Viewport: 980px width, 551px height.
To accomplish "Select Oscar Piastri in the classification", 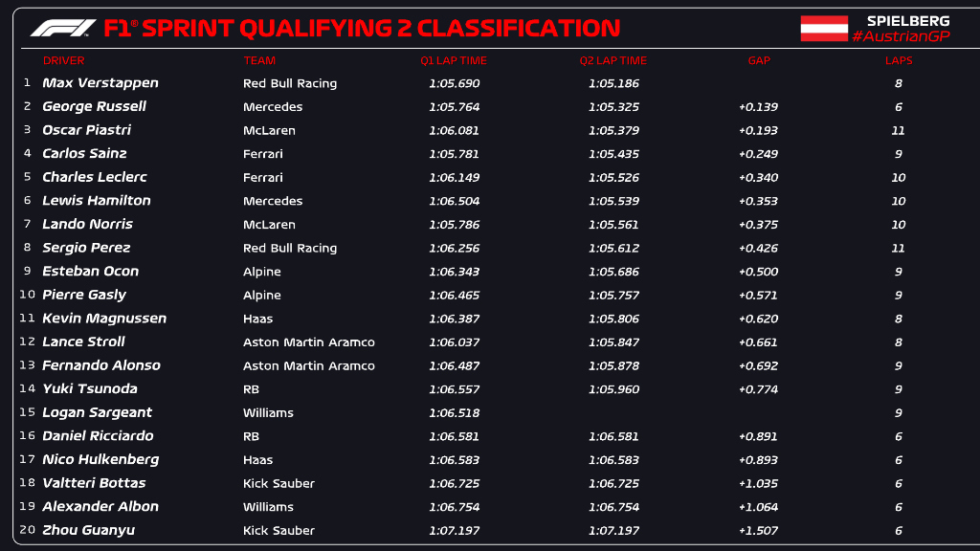I will click(86, 130).
